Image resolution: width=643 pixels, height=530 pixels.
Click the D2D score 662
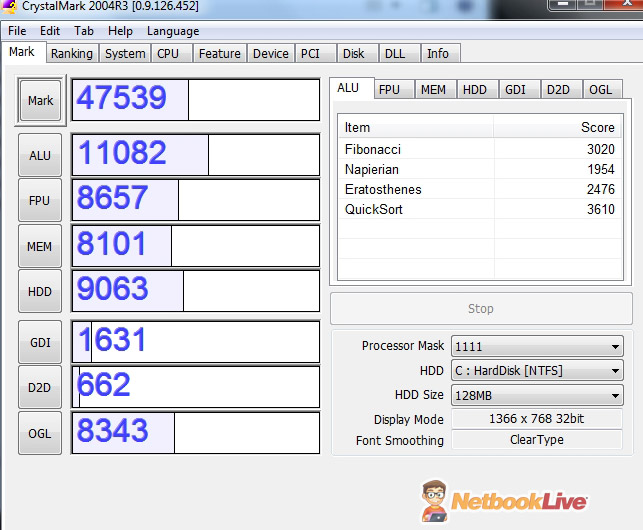[104, 384]
